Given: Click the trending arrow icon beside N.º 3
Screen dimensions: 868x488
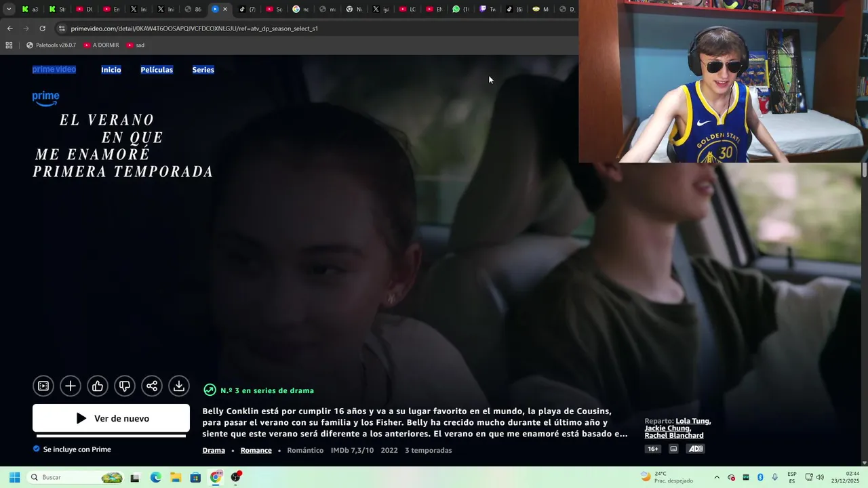Looking at the screenshot, I should coord(210,390).
